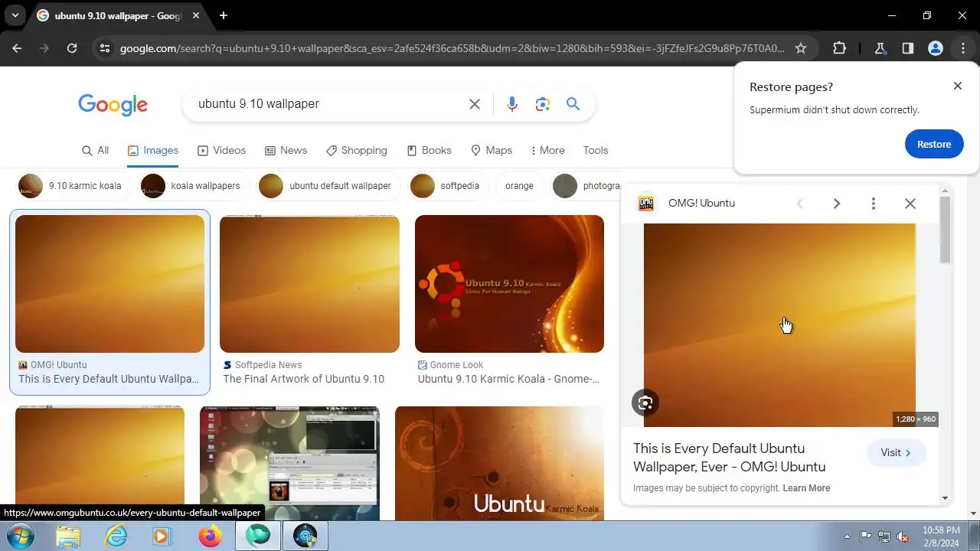Filter by ubuntu default wallpaper chip
The width and height of the screenshot is (980, 551).
tap(328, 186)
